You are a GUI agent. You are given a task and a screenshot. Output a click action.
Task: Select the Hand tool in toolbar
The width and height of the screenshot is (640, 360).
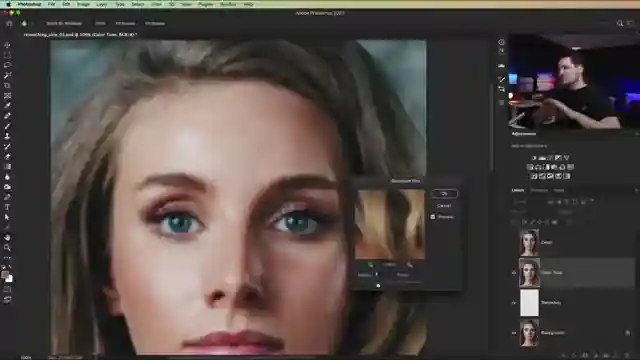pyautogui.click(x=7, y=237)
